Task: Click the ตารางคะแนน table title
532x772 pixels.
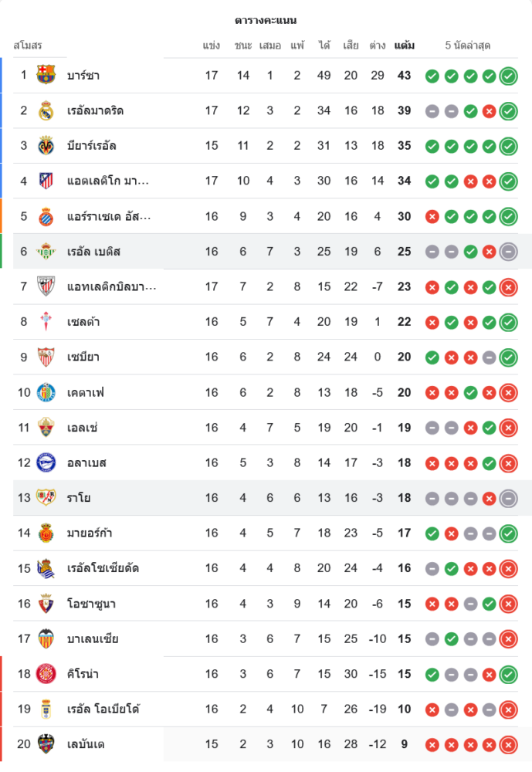Action: tap(266, 20)
